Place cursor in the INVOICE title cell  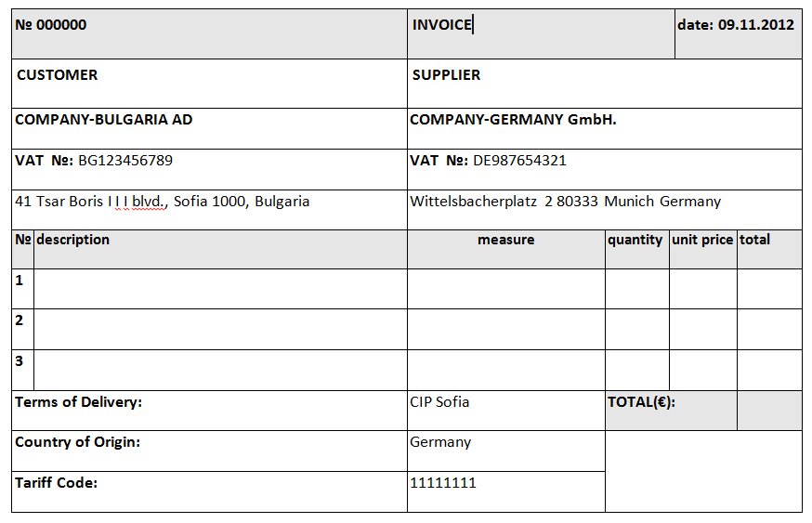click(442, 25)
